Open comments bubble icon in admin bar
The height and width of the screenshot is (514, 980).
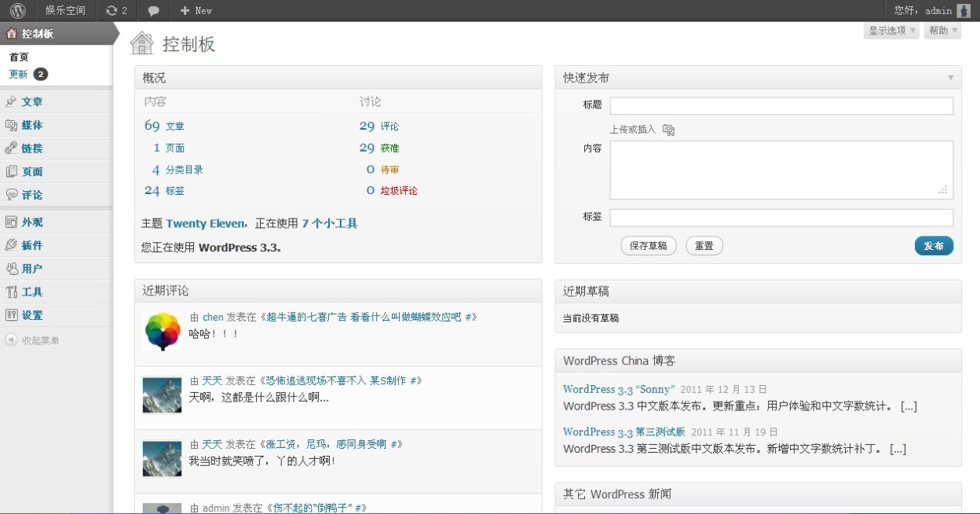point(154,11)
